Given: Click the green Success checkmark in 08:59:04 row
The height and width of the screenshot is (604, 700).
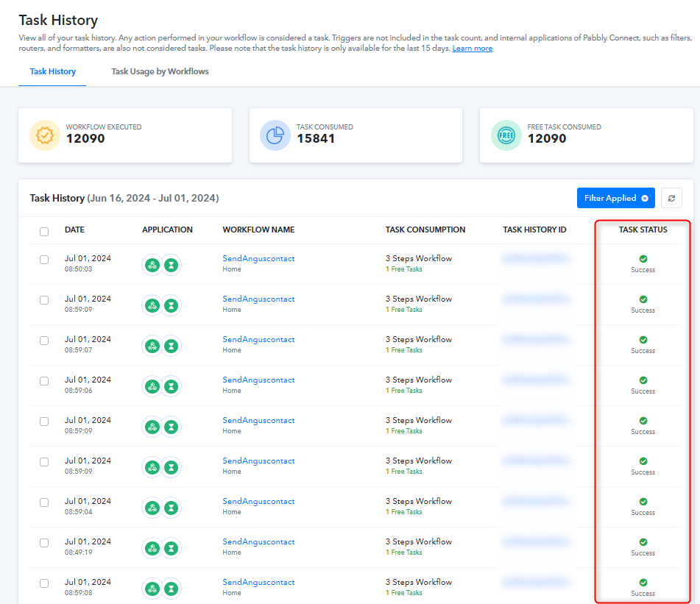Looking at the screenshot, I should 643,502.
